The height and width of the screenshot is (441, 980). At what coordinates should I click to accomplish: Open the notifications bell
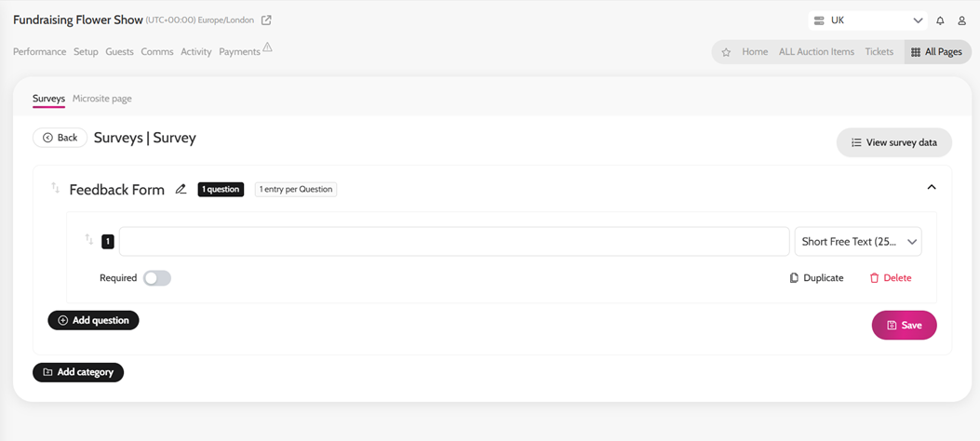coord(940,20)
